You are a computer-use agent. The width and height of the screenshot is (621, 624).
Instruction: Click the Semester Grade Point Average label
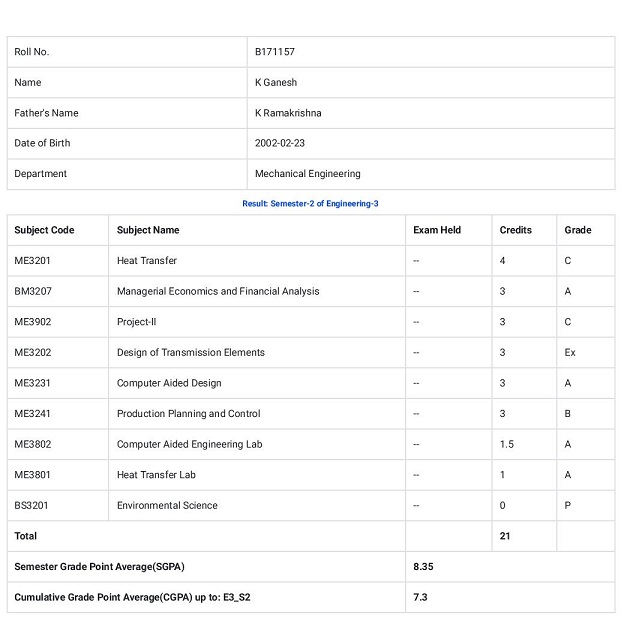pyautogui.click(x=100, y=567)
